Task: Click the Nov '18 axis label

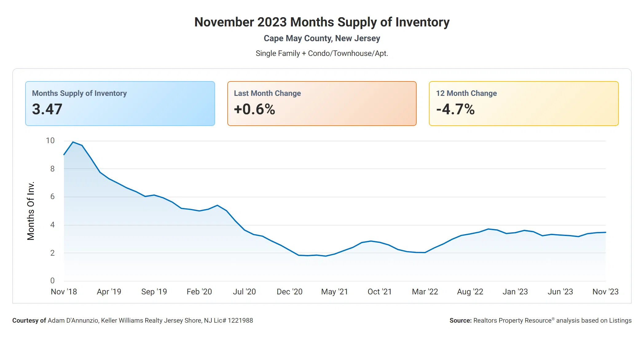Action: click(x=64, y=292)
